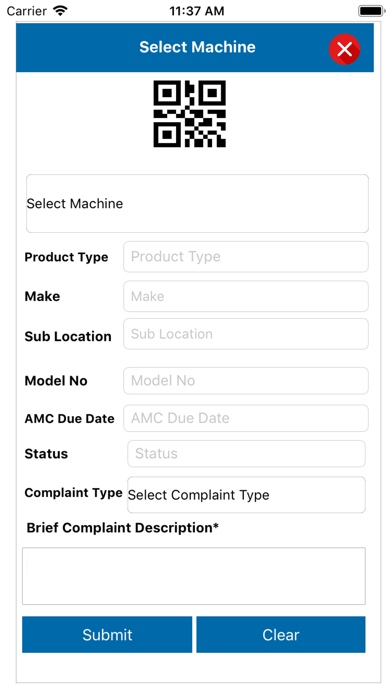Tap the Select Machine header title
Image resolution: width=392 pixels, height=696 pixels.
click(x=198, y=47)
